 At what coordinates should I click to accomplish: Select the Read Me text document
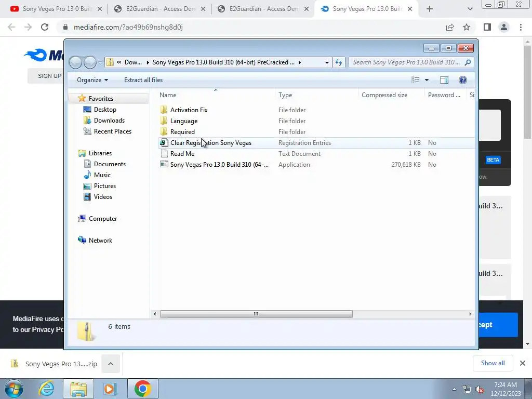click(182, 154)
